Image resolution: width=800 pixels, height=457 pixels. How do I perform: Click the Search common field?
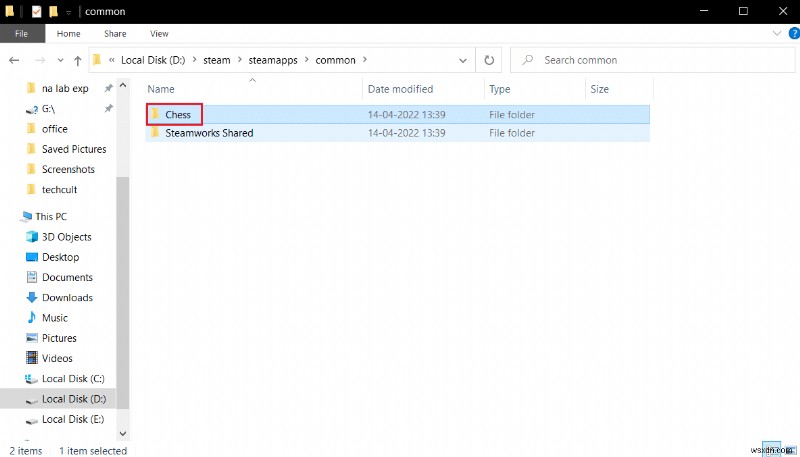click(653, 60)
